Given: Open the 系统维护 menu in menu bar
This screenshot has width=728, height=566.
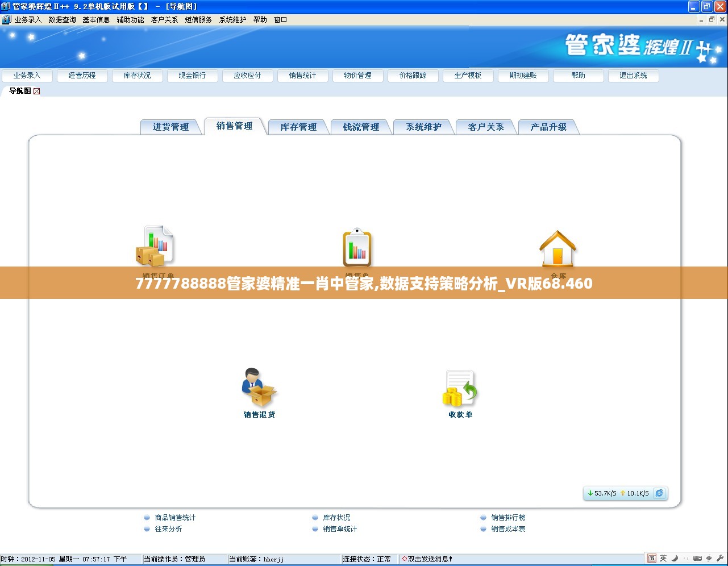Looking at the screenshot, I should [x=232, y=19].
